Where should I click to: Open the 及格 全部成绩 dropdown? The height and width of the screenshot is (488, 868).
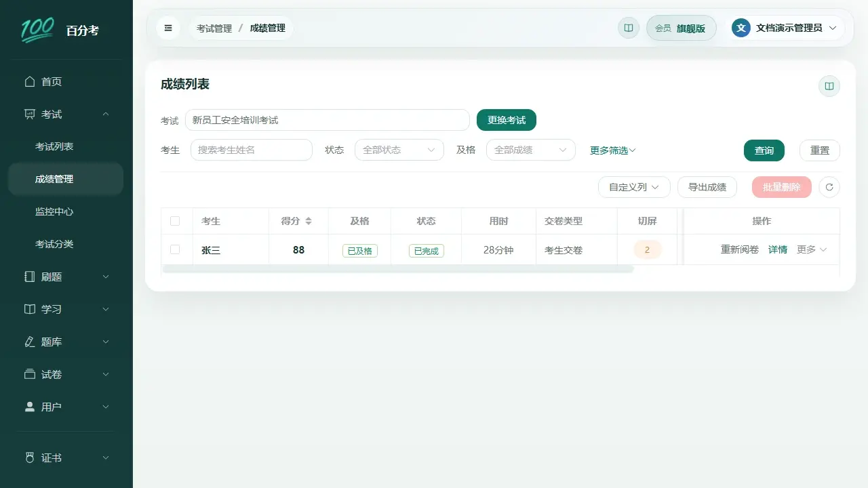[x=530, y=150]
